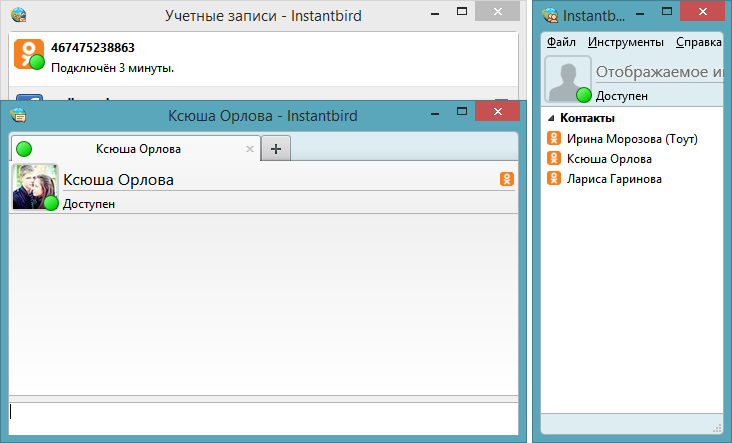Select account 467475238863 in Accounts window
The width and height of the screenshot is (732, 443).
pos(263,59)
